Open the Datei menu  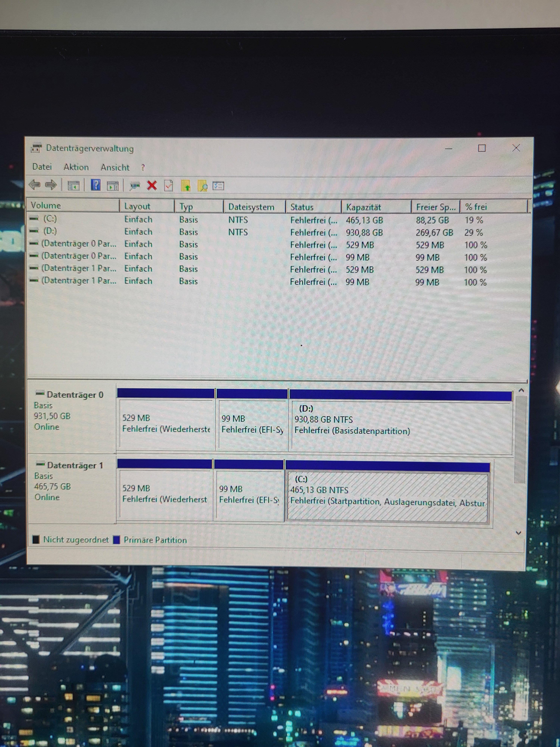pyautogui.click(x=42, y=167)
